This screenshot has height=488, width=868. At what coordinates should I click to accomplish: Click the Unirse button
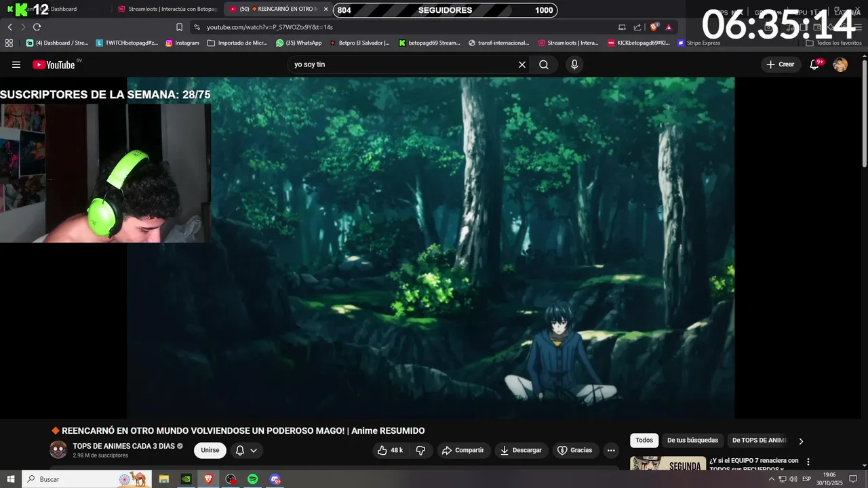point(210,450)
